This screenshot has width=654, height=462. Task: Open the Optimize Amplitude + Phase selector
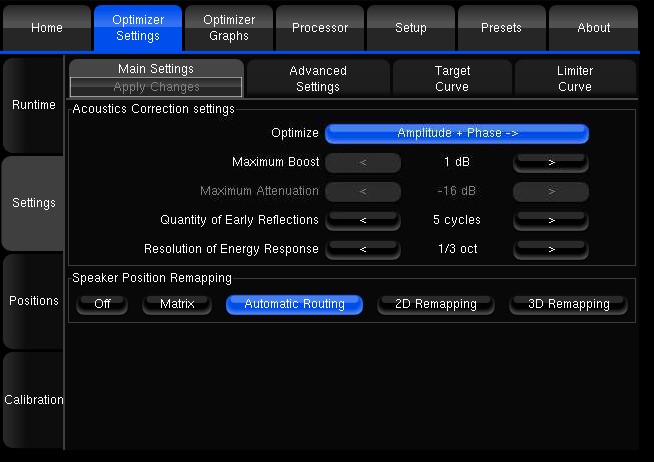click(x=457, y=133)
